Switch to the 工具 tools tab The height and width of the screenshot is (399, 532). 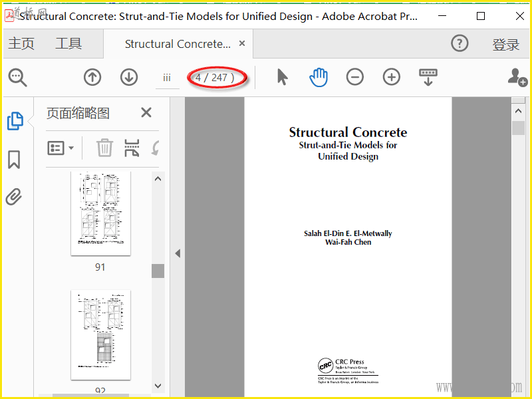(x=69, y=43)
